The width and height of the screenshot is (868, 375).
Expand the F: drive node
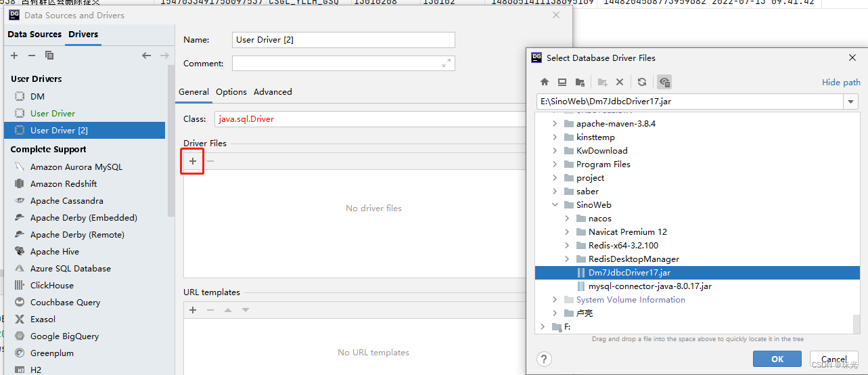point(543,326)
